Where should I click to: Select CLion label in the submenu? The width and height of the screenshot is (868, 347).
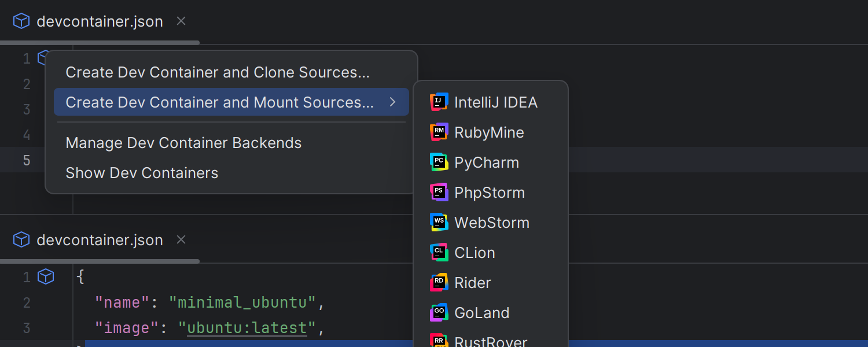[x=475, y=253]
